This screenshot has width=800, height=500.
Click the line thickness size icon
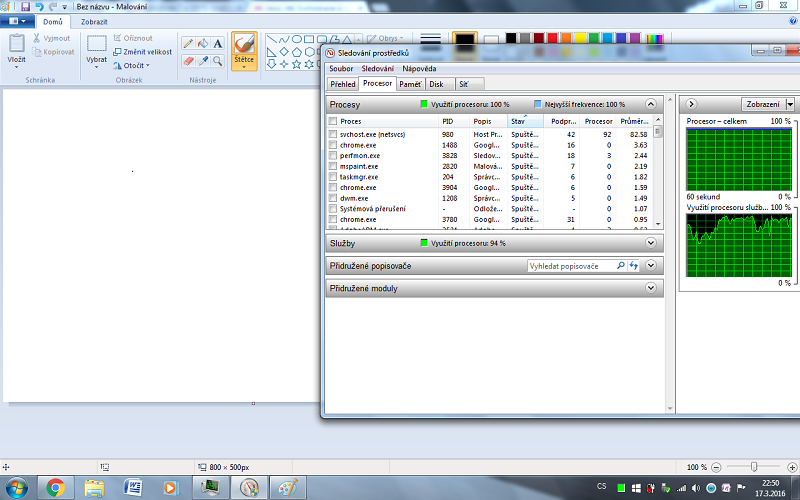click(x=430, y=40)
